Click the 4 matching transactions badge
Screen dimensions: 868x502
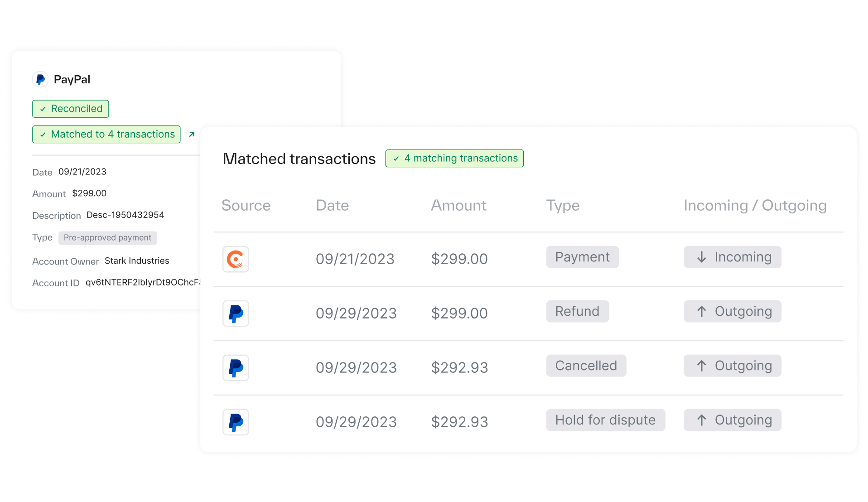click(454, 159)
